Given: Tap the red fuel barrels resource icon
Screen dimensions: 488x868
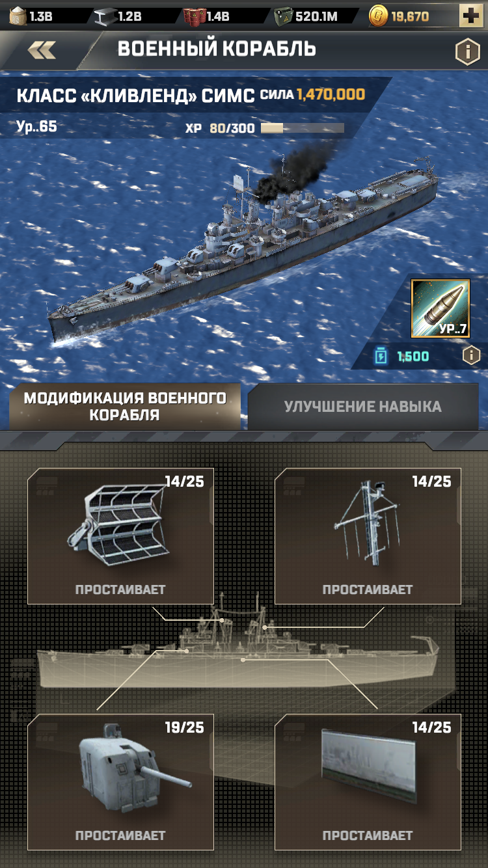Looking at the screenshot, I should click(x=194, y=16).
